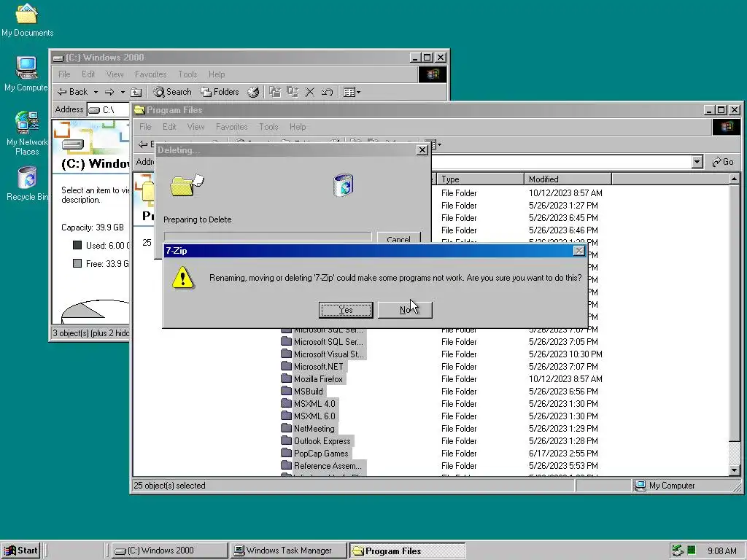Select the MSXML 4.0 folder
This screenshot has width=747, height=560.
tap(309, 404)
